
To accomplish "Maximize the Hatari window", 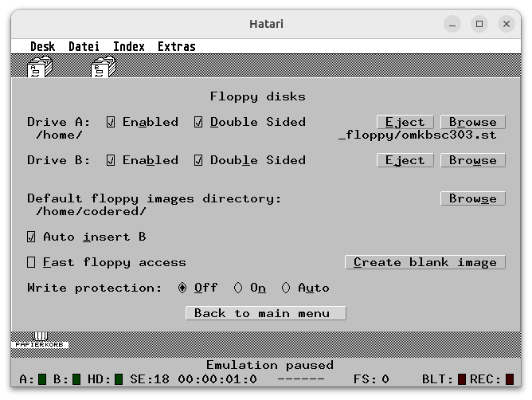I will tap(479, 24).
